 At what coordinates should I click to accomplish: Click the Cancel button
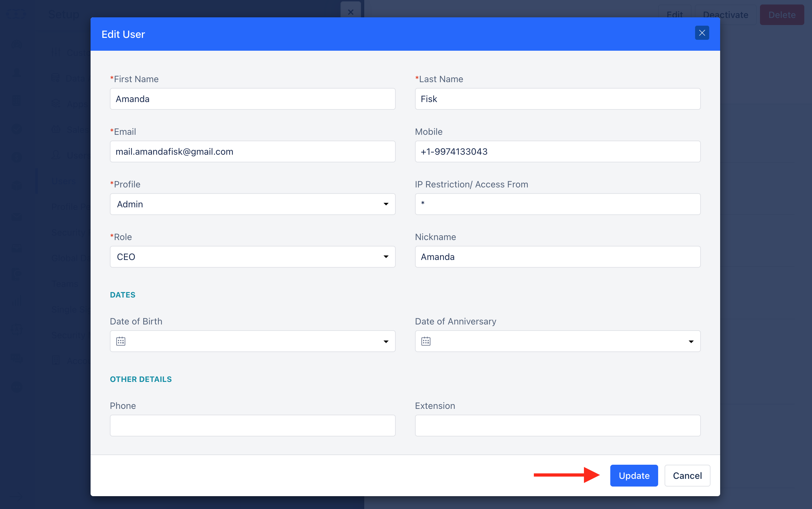pyautogui.click(x=687, y=475)
